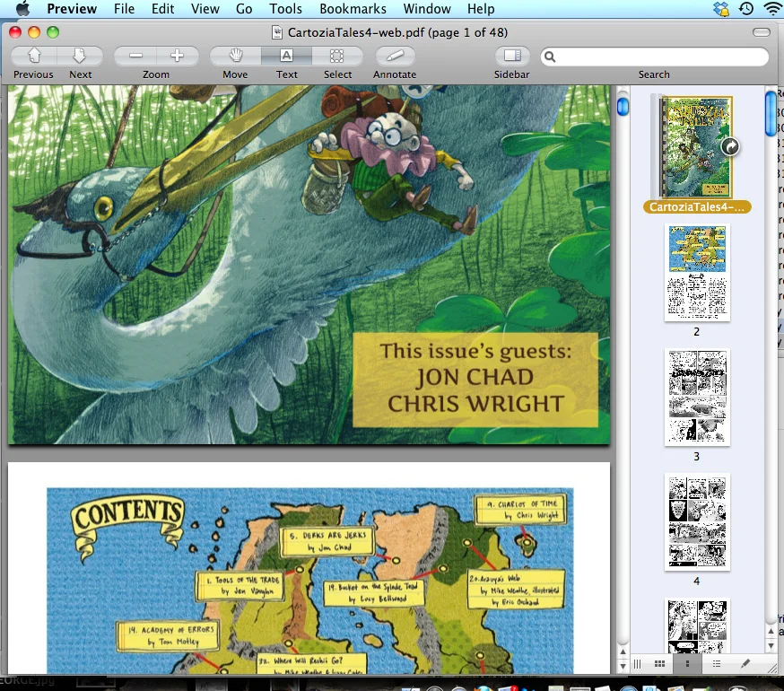Click the Time Machine menu bar icon

pos(746,8)
